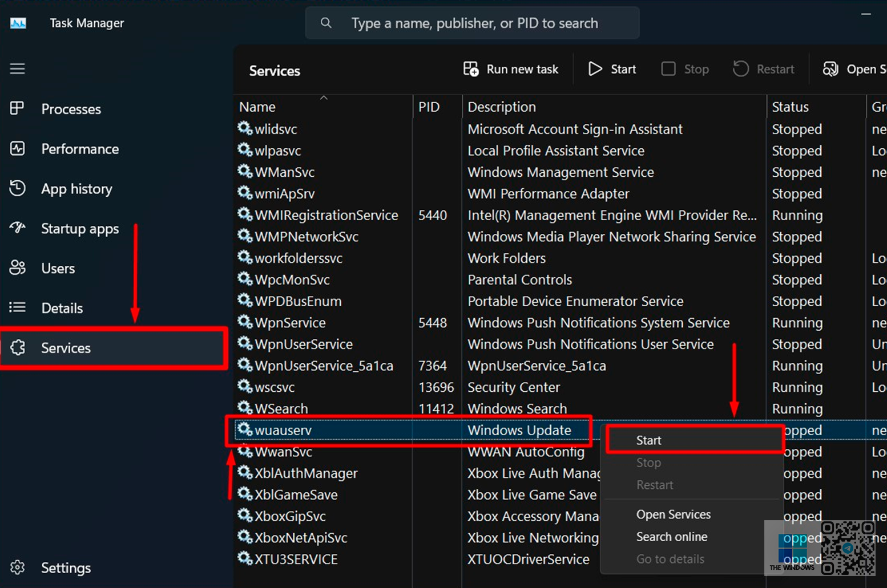Click the gear icon beside XblGameSave
The height and width of the screenshot is (588, 887).
point(245,493)
